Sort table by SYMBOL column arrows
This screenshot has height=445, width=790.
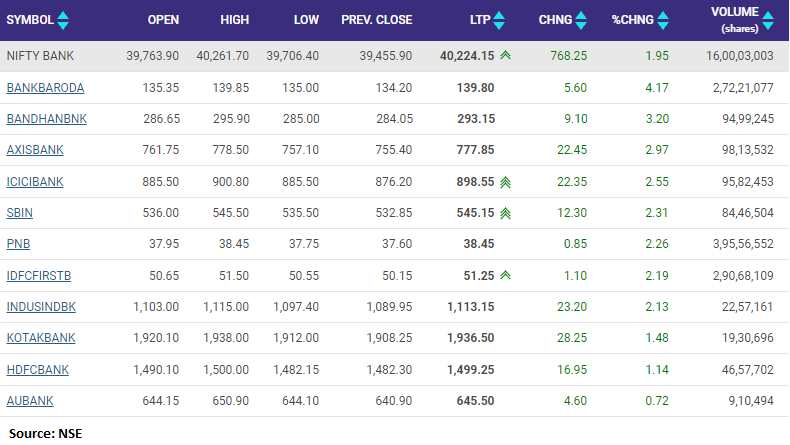click(x=64, y=20)
